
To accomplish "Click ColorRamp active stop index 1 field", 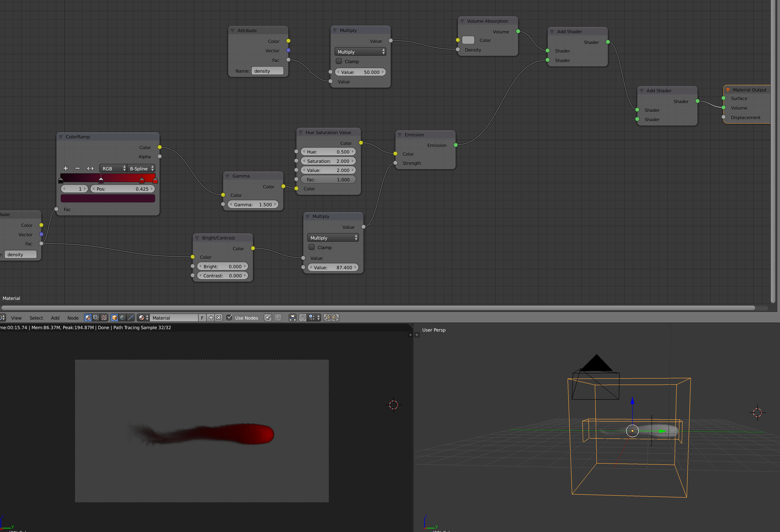I will 75,189.
